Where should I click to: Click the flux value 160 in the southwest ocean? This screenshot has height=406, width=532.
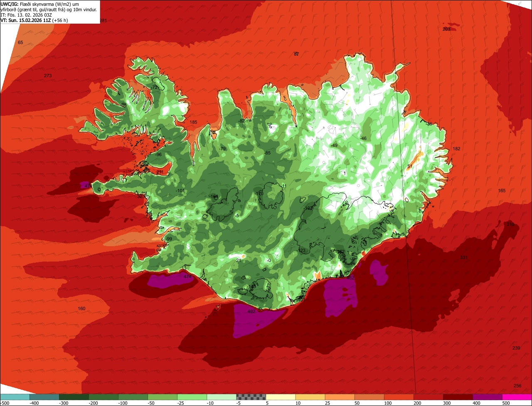click(81, 308)
